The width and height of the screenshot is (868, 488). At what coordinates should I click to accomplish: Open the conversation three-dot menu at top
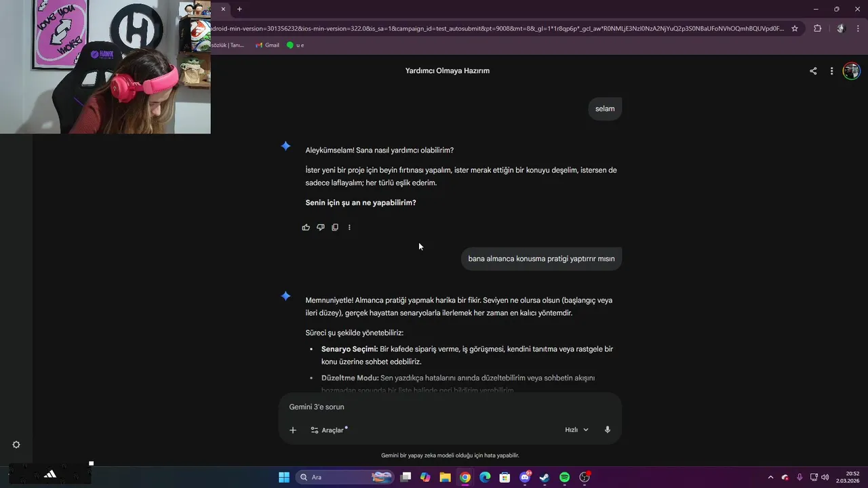click(x=831, y=70)
